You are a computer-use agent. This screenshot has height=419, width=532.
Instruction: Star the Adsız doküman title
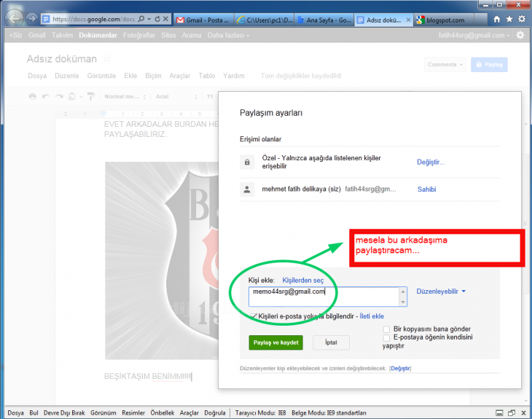click(106, 59)
